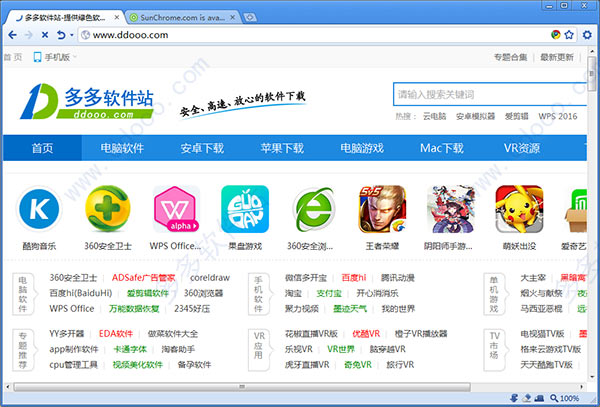Open the 电脑游戏 navigation item
The width and height of the screenshot is (600, 407).
point(362,148)
